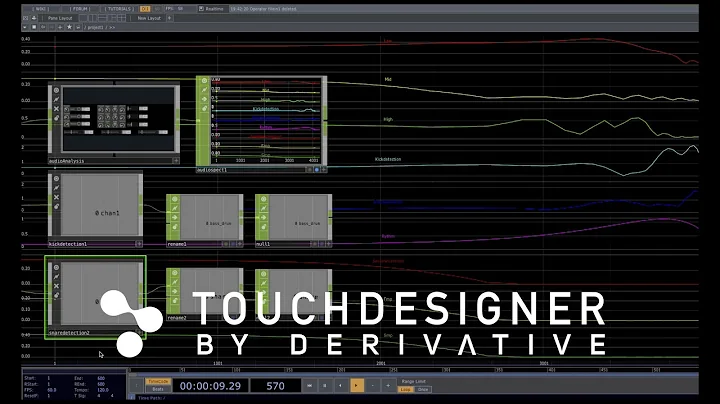Open the pane type dropdown arrow
This screenshot has height=404, width=720.
[x=25, y=27]
